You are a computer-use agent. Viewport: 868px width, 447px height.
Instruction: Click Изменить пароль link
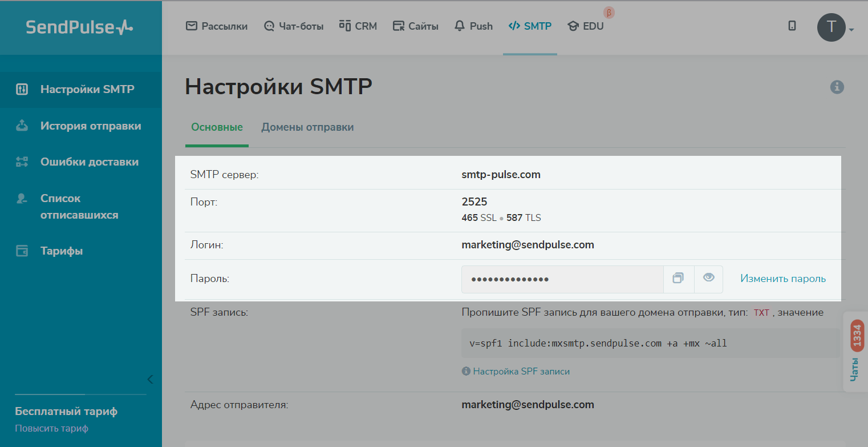[782, 279]
